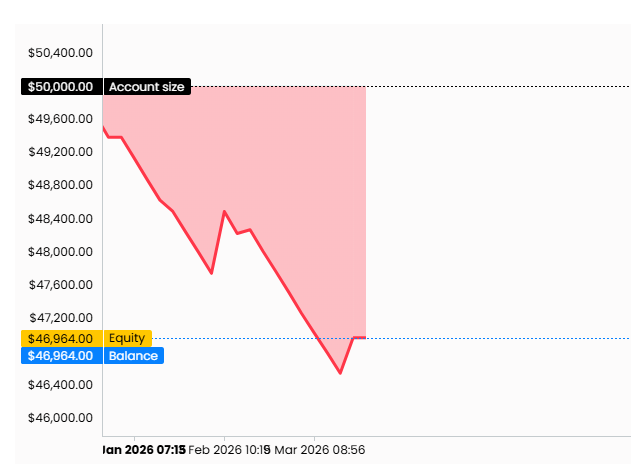Click the Jan 2026 07:15 date label
This screenshot has height=475, width=637.
point(142,450)
